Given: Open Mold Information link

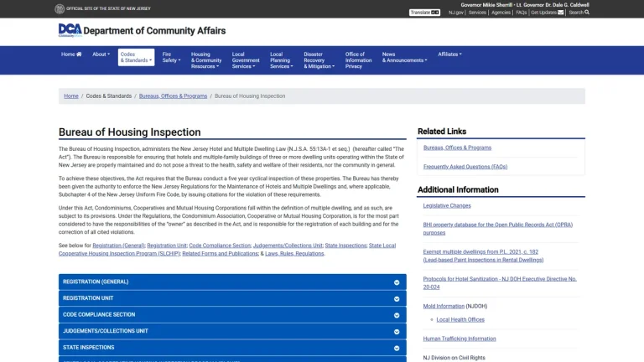Looking at the screenshot, I should click(444, 306).
